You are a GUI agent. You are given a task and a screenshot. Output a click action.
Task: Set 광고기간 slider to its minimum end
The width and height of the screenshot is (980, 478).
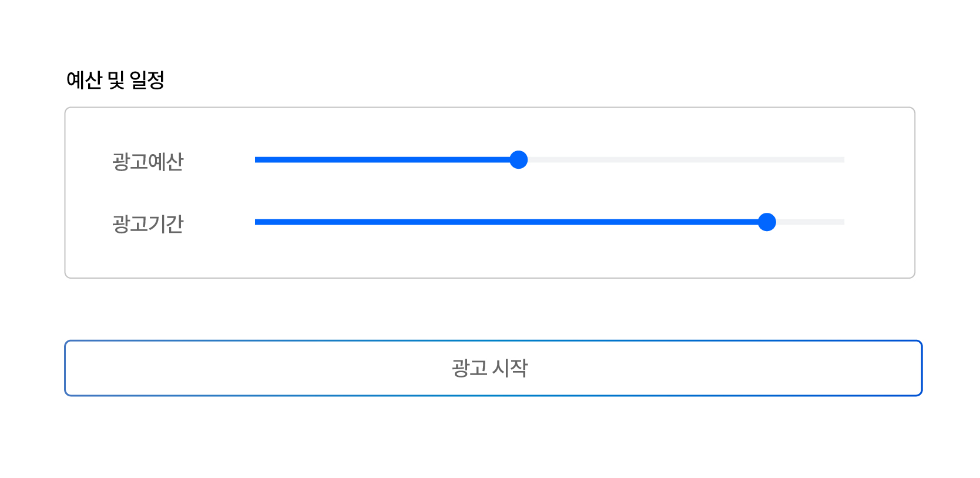click(x=256, y=222)
